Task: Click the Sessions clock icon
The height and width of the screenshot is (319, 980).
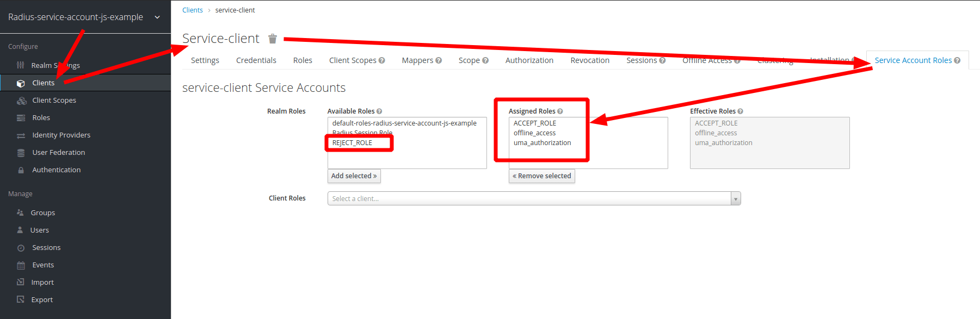Action: coord(21,248)
